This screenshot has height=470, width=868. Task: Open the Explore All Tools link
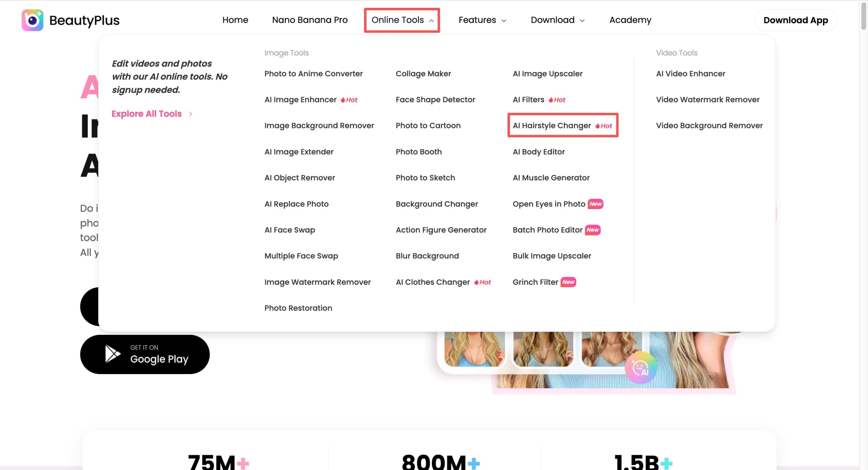pos(146,114)
